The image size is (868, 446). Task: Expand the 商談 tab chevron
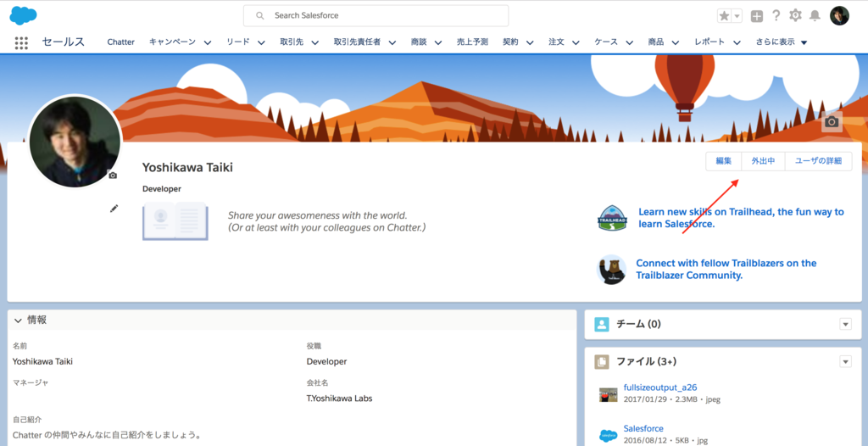coord(438,42)
